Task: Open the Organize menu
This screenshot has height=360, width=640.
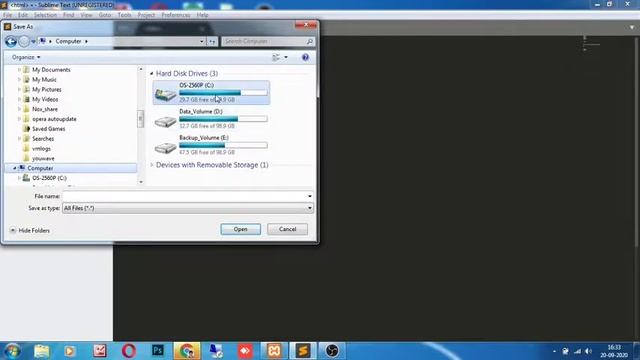Action: [x=26, y=57]
